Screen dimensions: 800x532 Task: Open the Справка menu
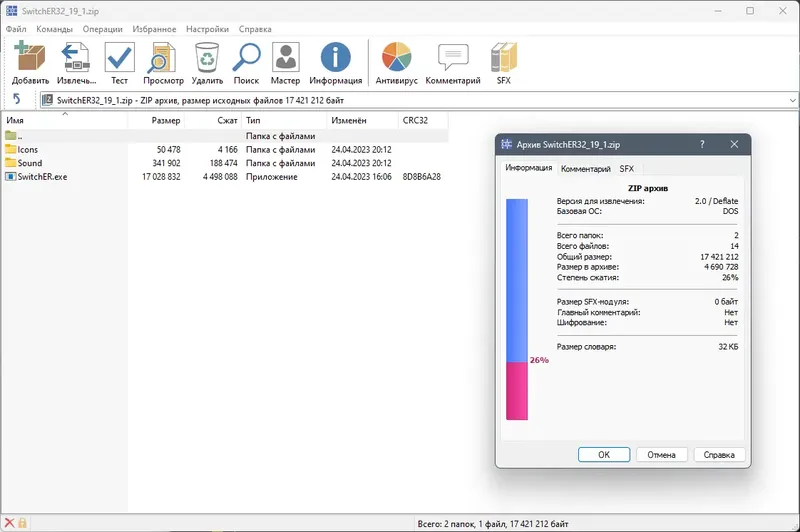(x=255, y=29)
